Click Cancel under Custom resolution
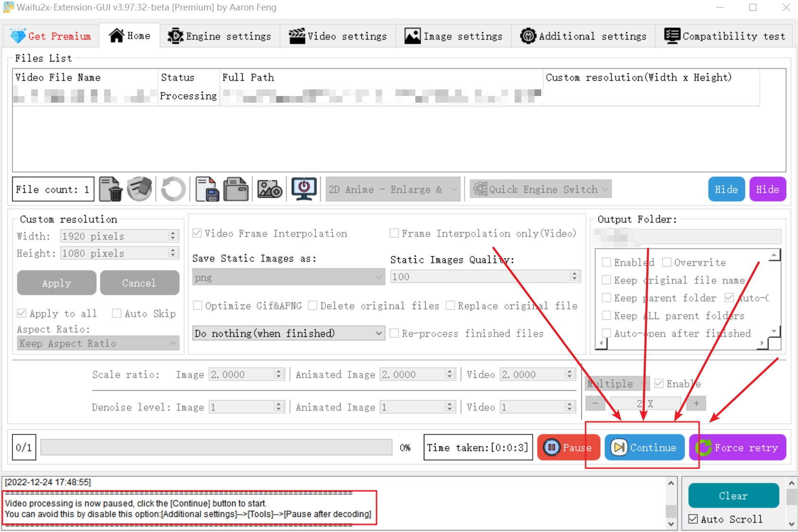This screenshot has width=798, height=532. [140, 283]
